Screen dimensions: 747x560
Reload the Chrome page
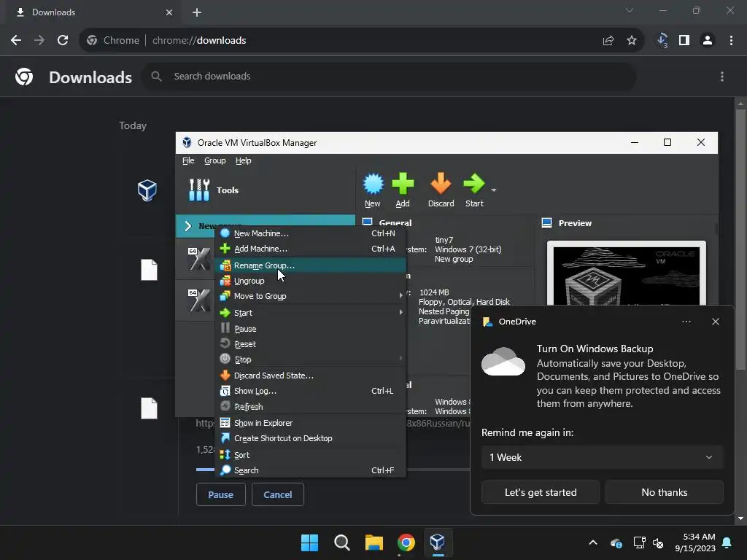[63, 41]
